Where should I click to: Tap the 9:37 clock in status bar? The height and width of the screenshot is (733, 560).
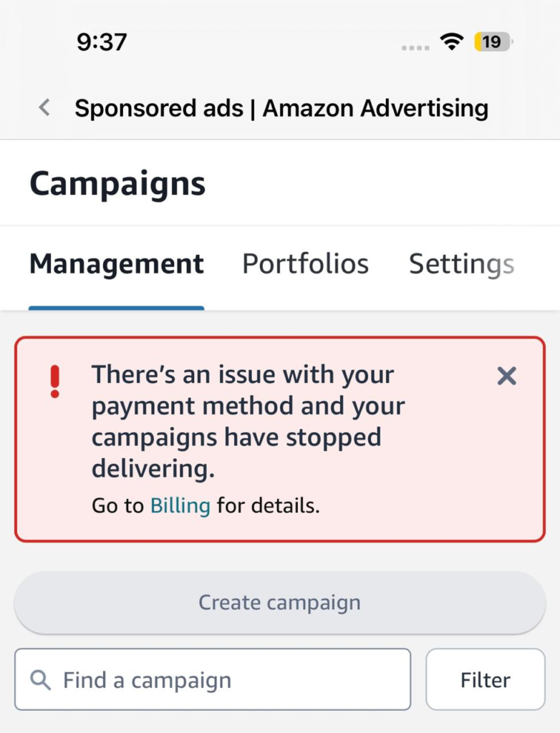pos(102,42)
